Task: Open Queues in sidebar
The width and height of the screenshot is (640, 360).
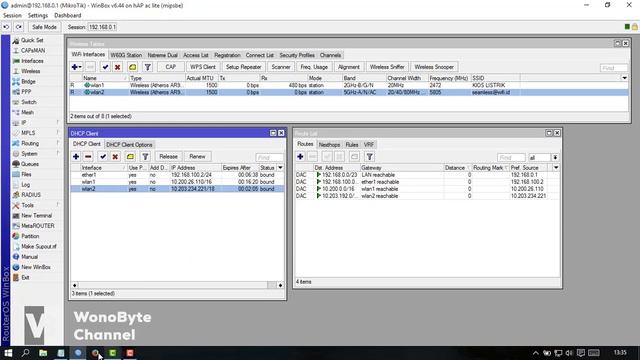Action: pyautogui.click(x=30, y=164)
